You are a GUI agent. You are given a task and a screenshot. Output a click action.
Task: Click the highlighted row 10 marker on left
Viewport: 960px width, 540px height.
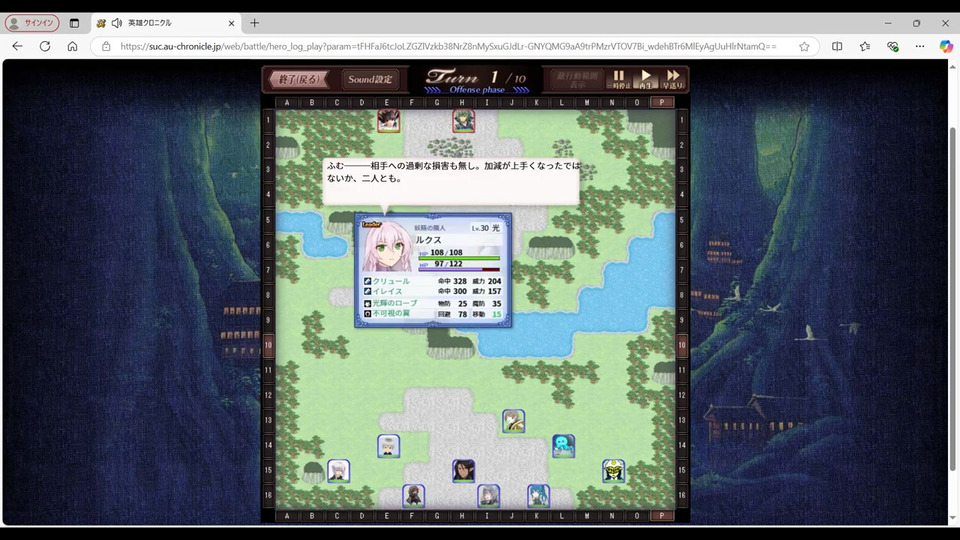pyautogui.click(x=268, y=345)
